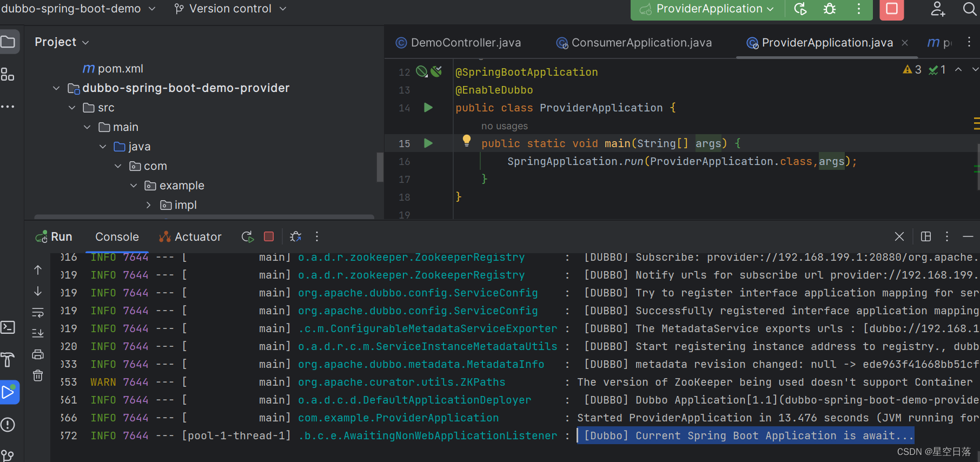Open more run actions in top toolbar
The height and width of the screenshot is (462, 980).
(x=859, y=9)
